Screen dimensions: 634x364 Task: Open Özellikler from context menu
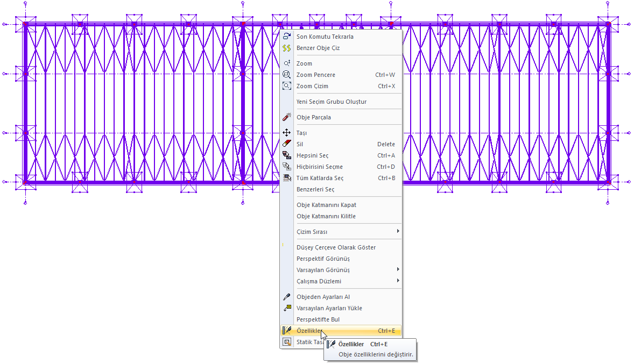coord(341,331)
